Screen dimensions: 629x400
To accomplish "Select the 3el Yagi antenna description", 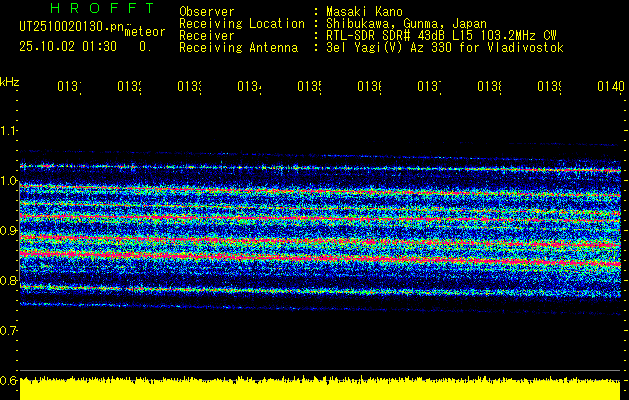I will 444,47.
